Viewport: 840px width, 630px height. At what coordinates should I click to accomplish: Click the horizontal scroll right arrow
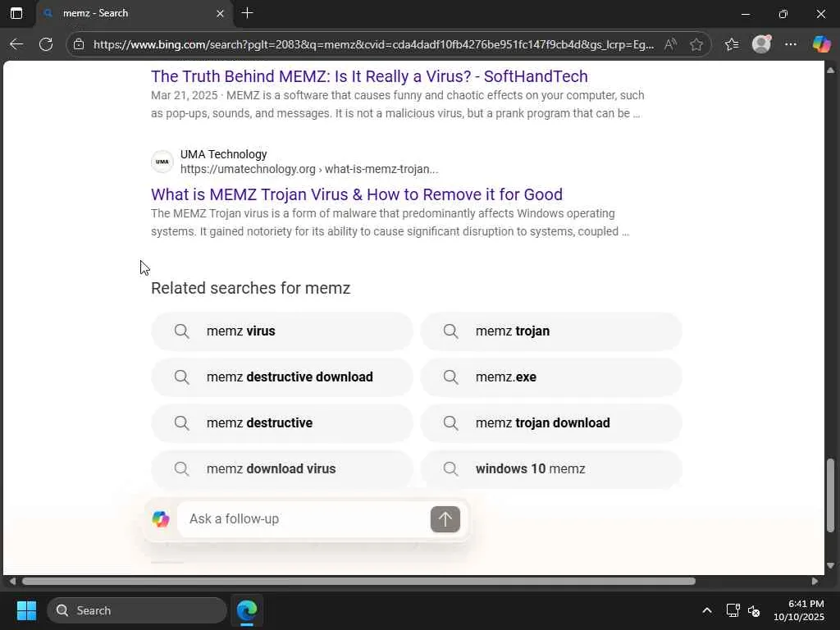tap(815, 582)
